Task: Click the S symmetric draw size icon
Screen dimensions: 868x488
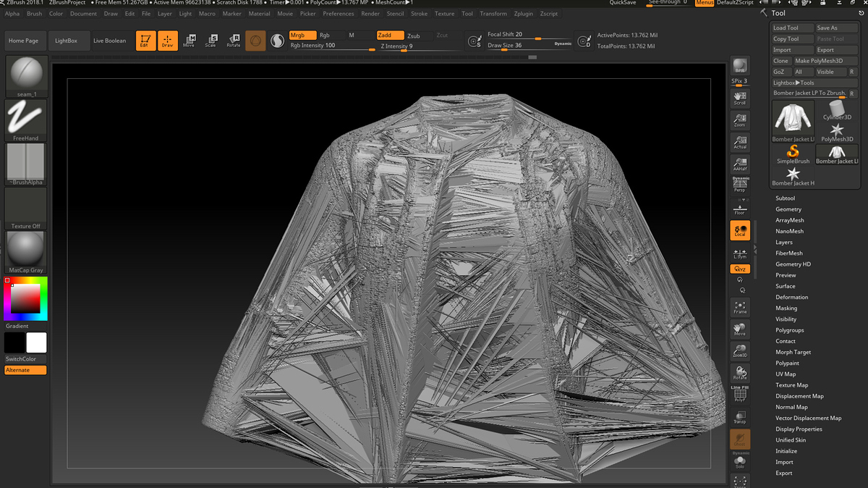Action: pyautogui.click(x=475, y=42)
